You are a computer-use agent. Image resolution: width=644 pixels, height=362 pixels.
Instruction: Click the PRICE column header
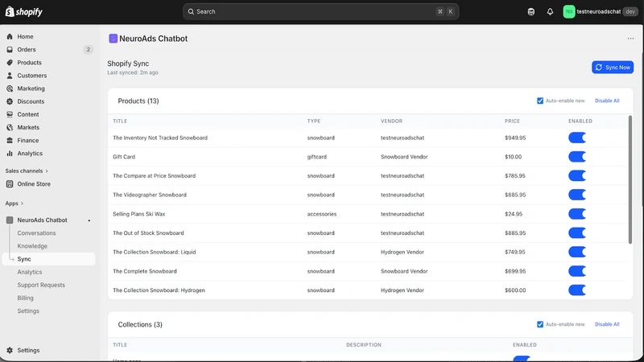512,121
